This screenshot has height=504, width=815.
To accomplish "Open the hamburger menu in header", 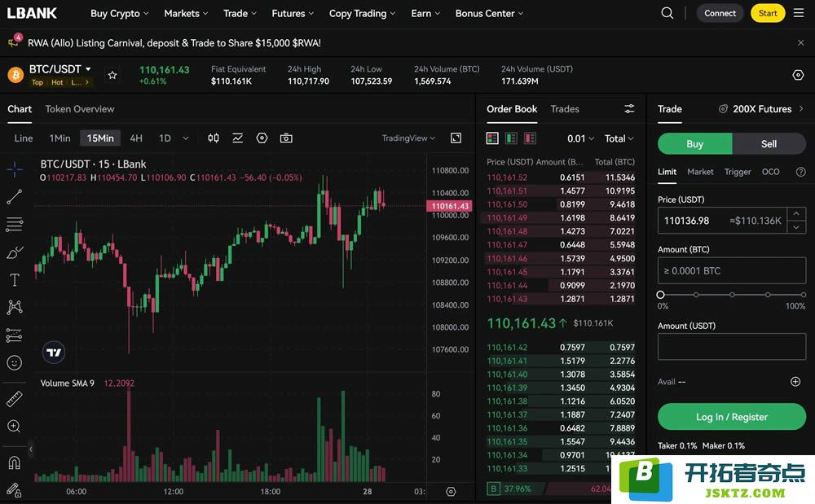I will (799, 13).
